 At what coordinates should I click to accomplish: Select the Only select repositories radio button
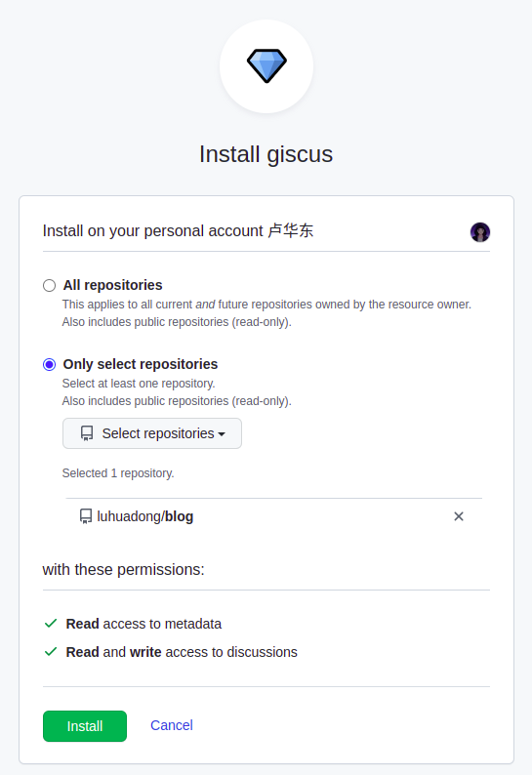coord(49,364)
